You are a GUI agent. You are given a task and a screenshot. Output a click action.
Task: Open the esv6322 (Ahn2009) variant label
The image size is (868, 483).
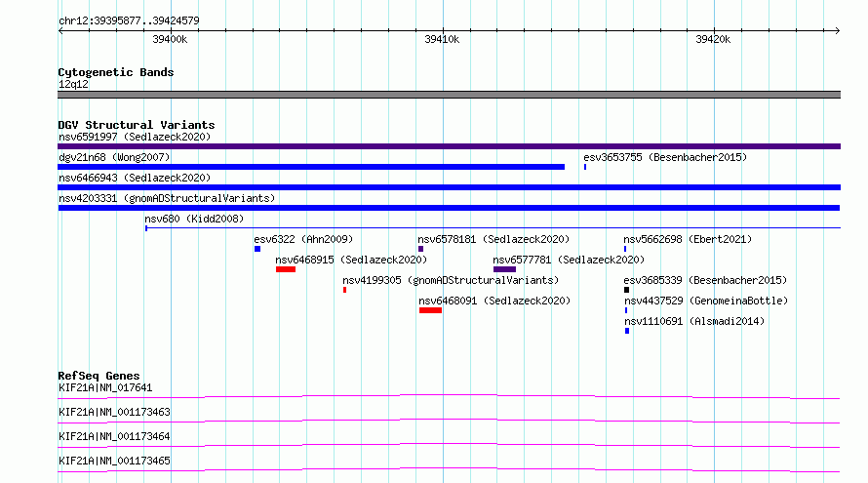pos(303,239)
